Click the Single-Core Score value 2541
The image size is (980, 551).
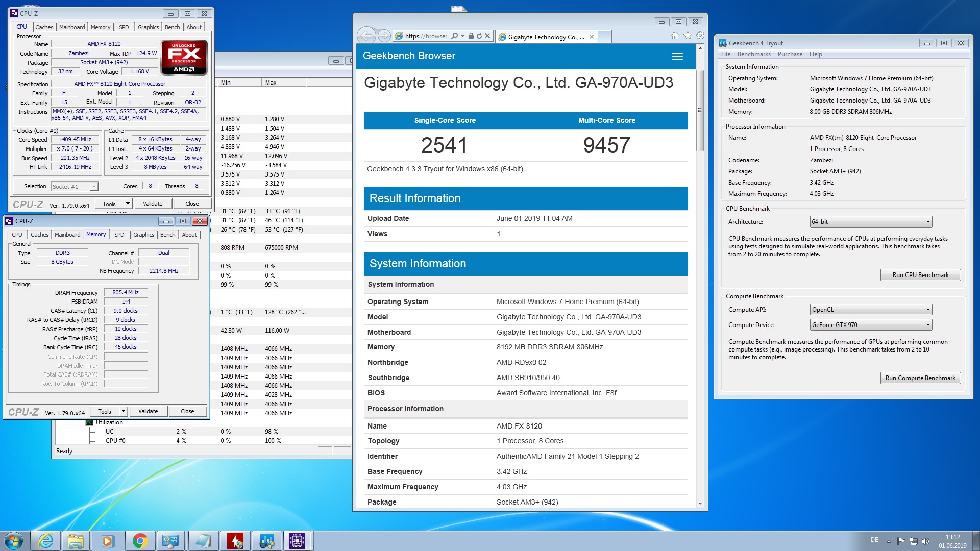point(444,145)
